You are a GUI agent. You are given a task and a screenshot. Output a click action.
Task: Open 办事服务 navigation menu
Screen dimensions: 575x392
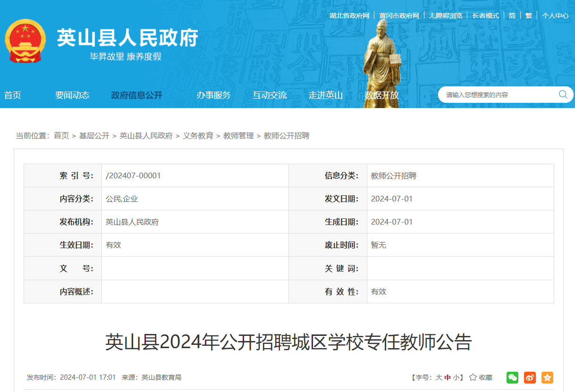[x=213, y=95]
